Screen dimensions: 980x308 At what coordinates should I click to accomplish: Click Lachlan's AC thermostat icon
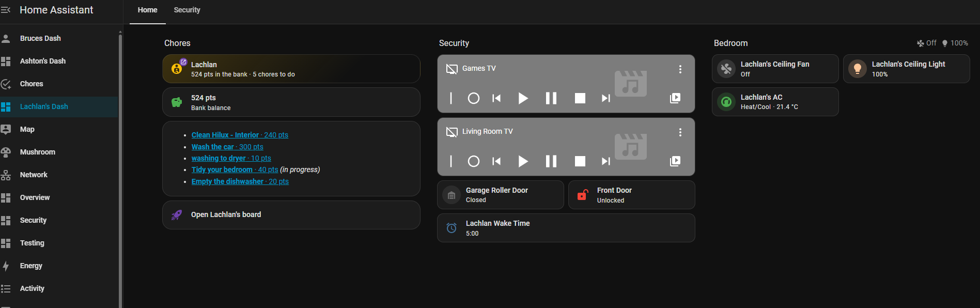[x=726, y=102]
